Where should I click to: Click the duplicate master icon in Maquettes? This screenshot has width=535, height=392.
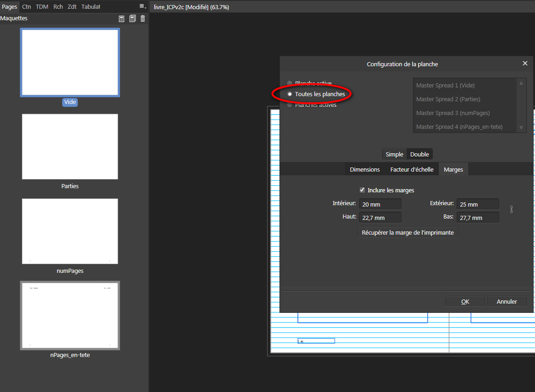pyautogui.click(x=133, y=19)
